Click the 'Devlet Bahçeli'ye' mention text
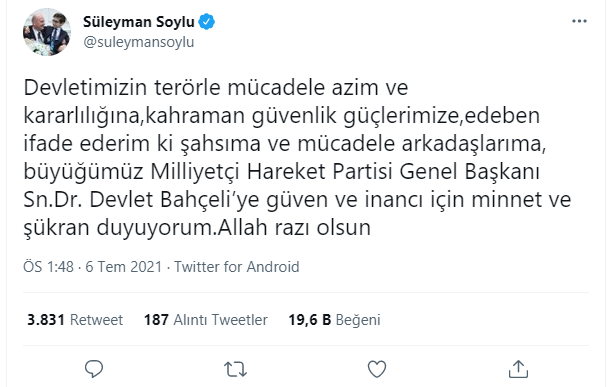 coord(174,200)
